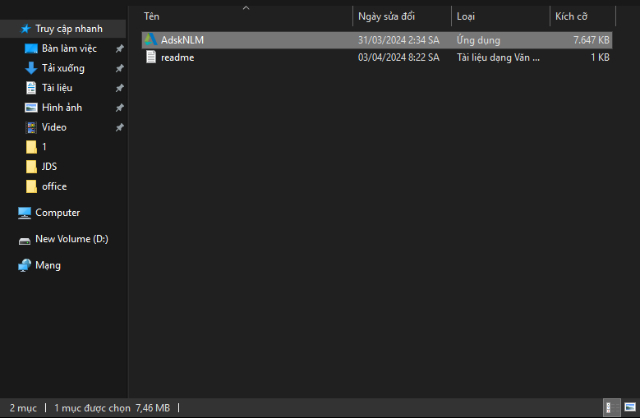Open the Bàn làm việc desktop icon
The image size is (640, 418).
pos(31,49)
